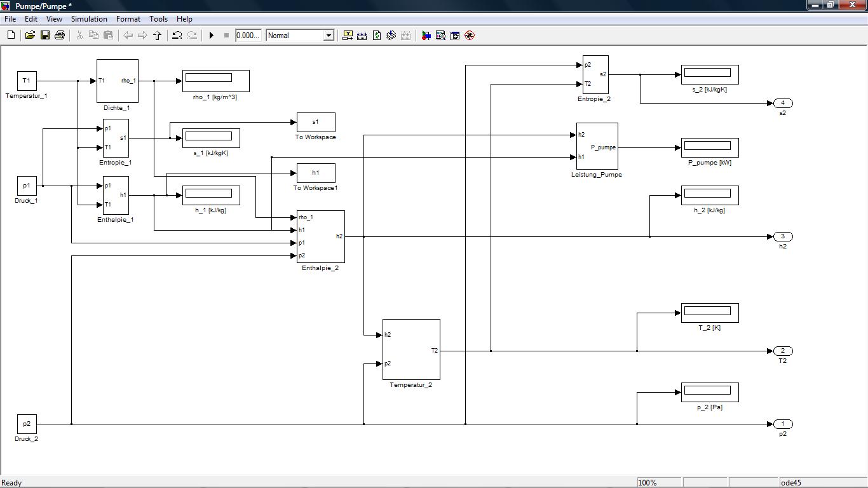The width and height of the screenshot is (868, 488).
Task: Select the Temperatur_2 subsystem block
Action: pos(410,349)
